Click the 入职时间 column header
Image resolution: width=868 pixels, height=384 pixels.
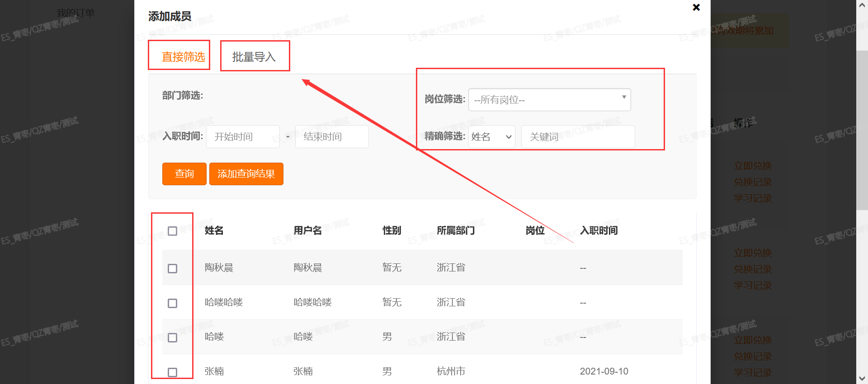(x=599, y=230)
